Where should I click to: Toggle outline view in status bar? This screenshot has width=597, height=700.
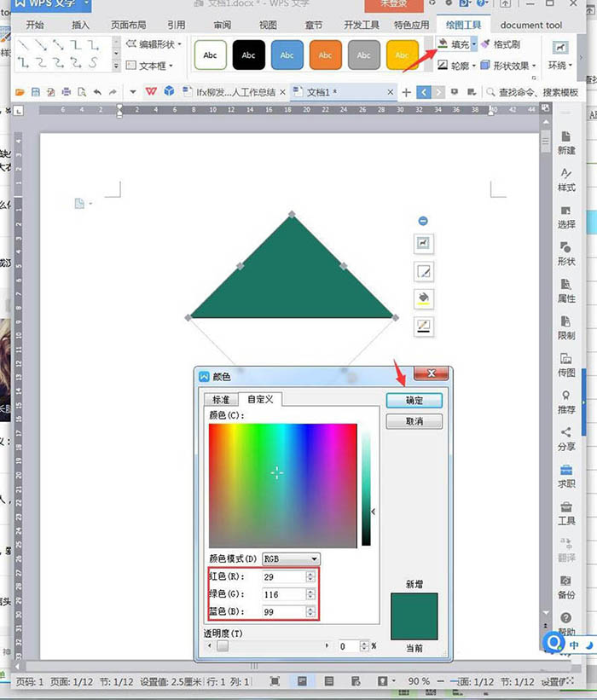(x=329, y=681)
